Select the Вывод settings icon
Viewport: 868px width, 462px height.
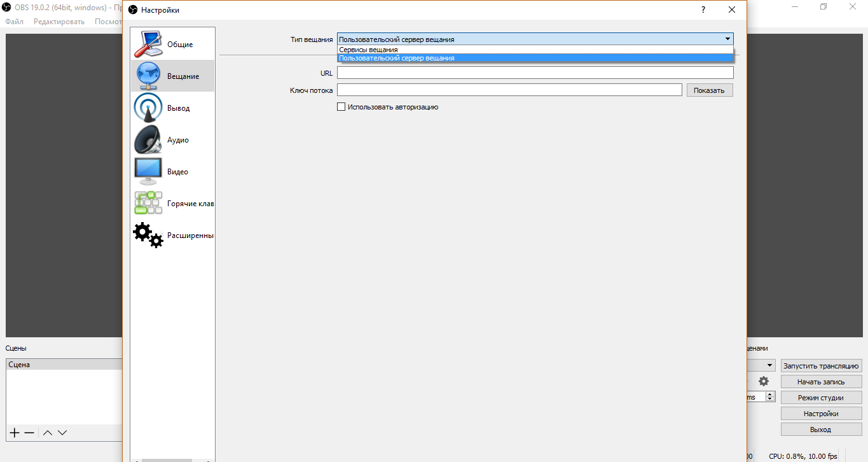coord(148,108)
